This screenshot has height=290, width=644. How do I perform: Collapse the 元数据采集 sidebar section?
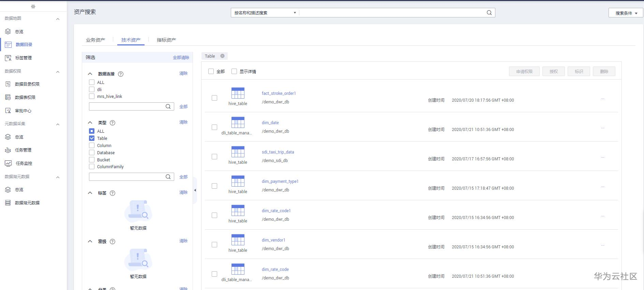click(x=58, y=124)
